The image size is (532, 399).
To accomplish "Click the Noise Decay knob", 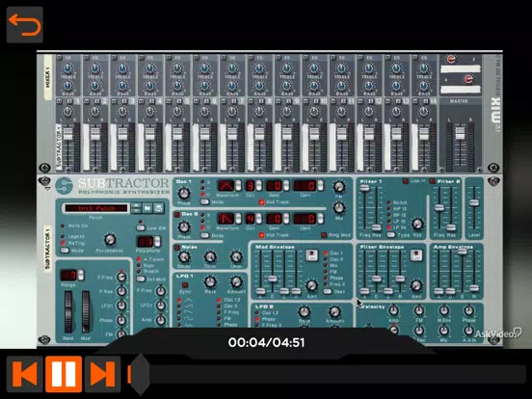I will 183,257.
